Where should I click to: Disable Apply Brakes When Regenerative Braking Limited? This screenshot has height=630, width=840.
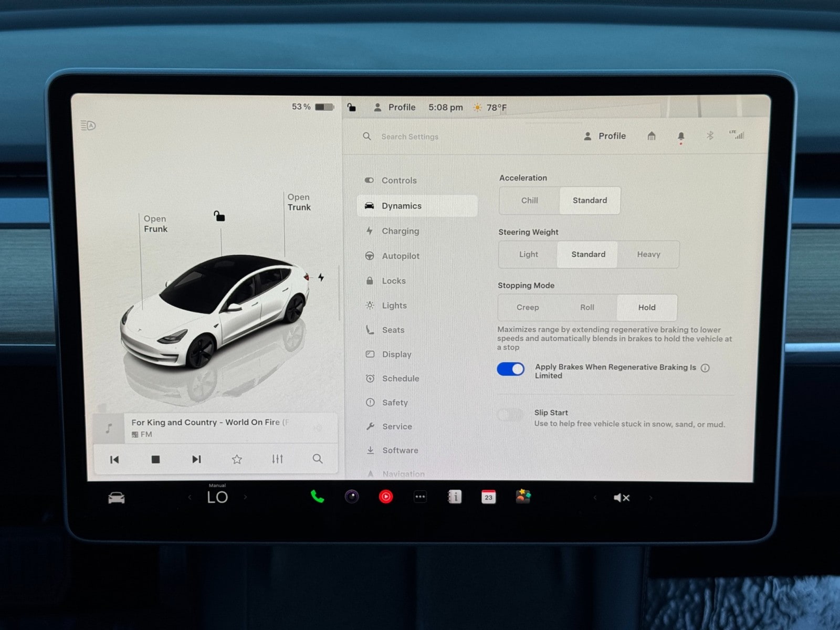[x=510, y=370]
